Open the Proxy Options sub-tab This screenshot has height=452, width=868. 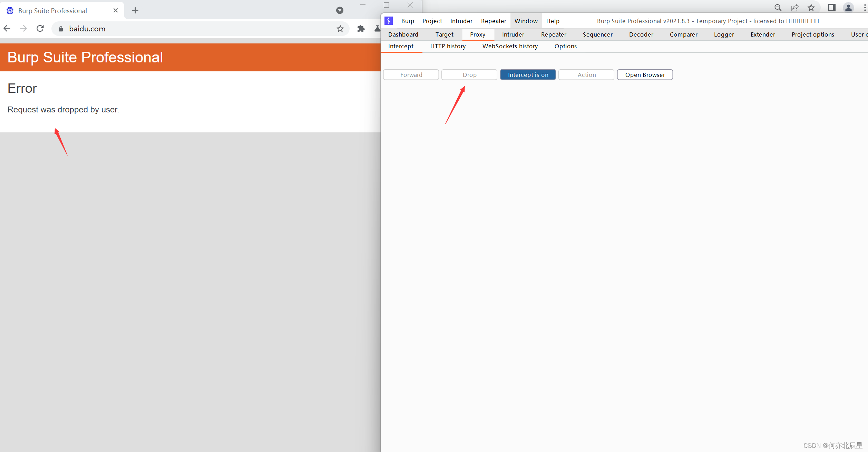coord(565,46)
